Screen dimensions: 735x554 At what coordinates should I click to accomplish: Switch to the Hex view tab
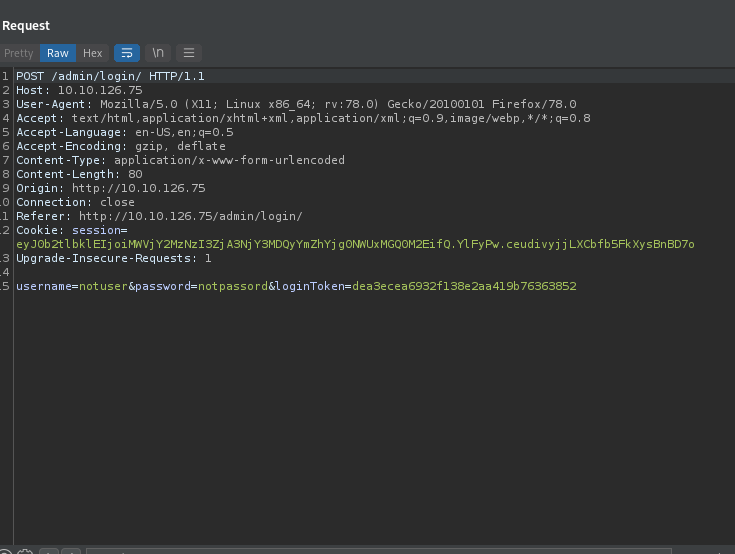93,53
